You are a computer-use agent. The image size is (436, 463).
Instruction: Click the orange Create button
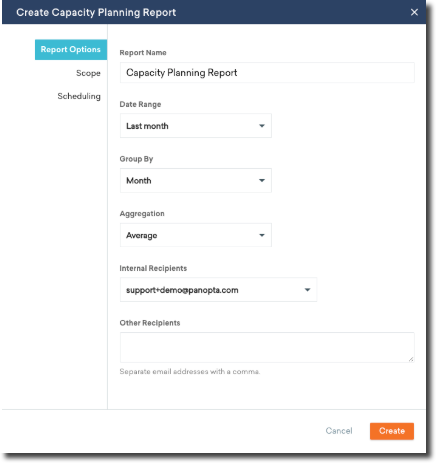pyautogui.click(x=392, y=431)
